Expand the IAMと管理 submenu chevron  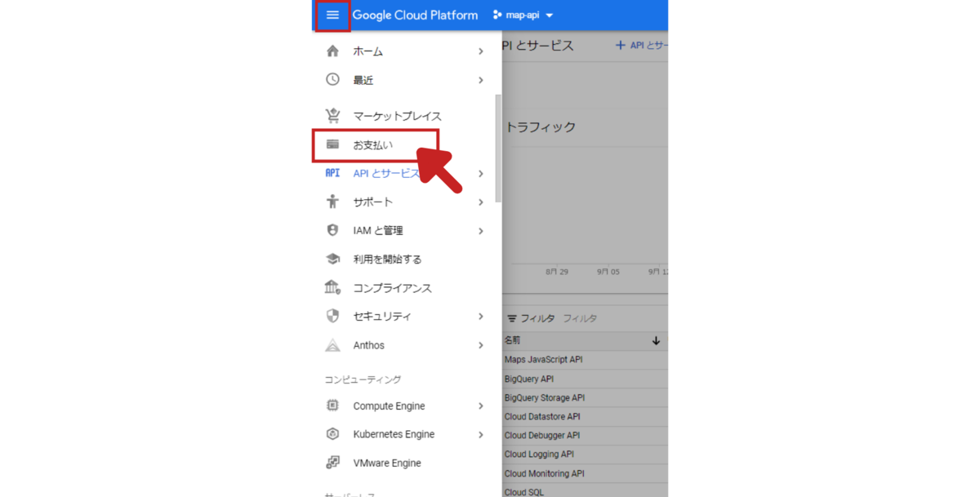(x=481, y=231)
